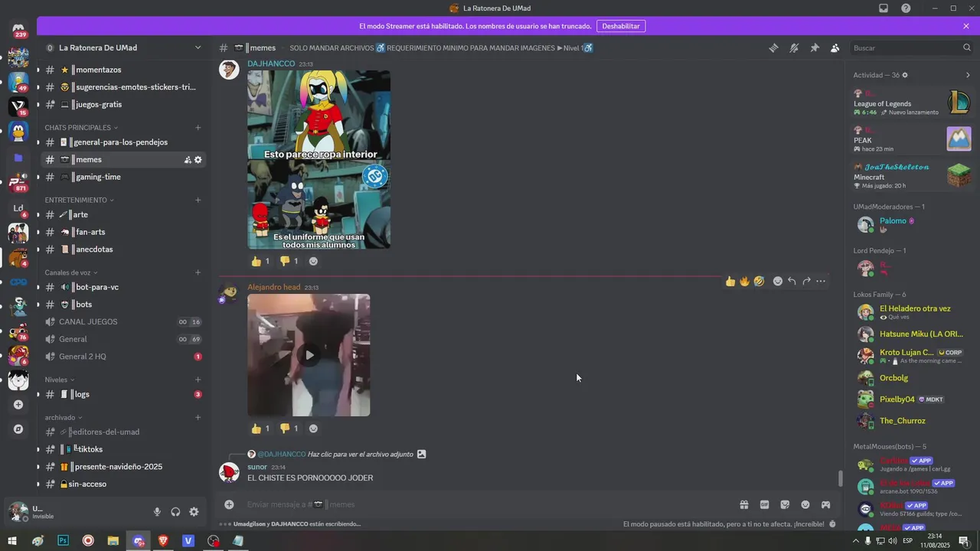Toggle thumbs down reaction on DAJHANCCO's meme
Viewport: 980px width, 551px height.
pos(289,261)
